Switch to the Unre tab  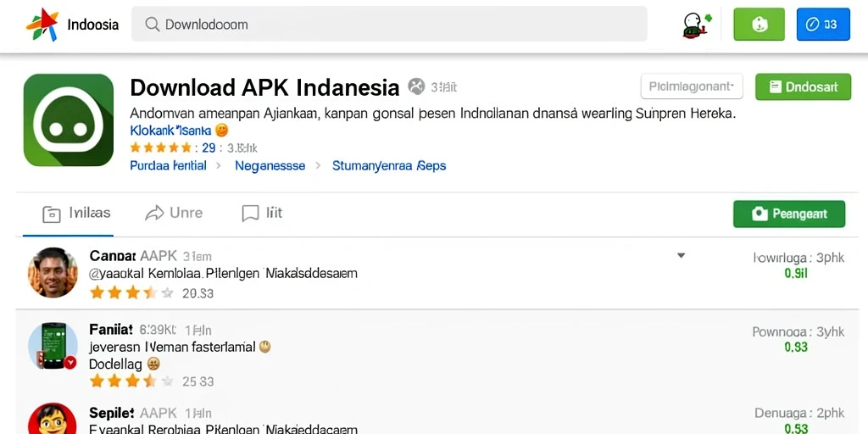(x=174, y=213)
